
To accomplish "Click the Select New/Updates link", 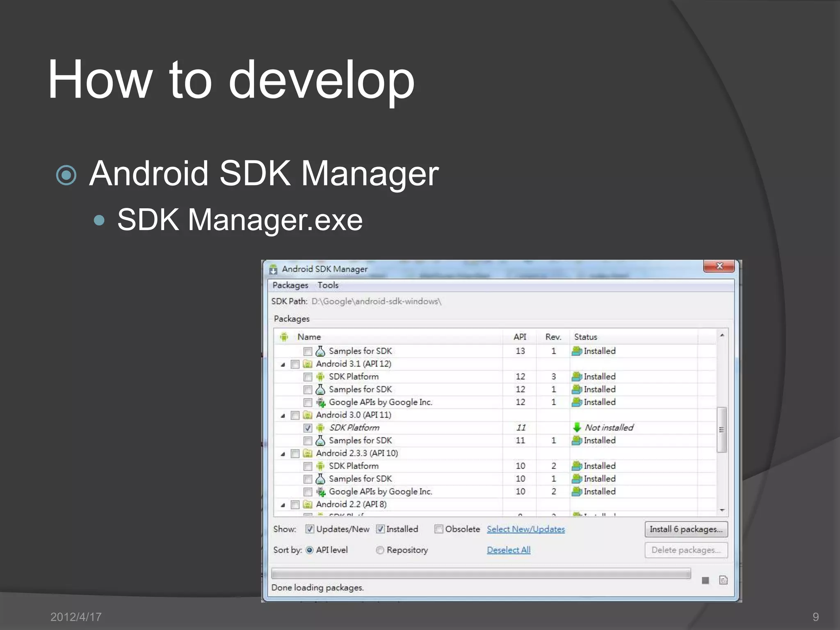I will coord(526,529).
